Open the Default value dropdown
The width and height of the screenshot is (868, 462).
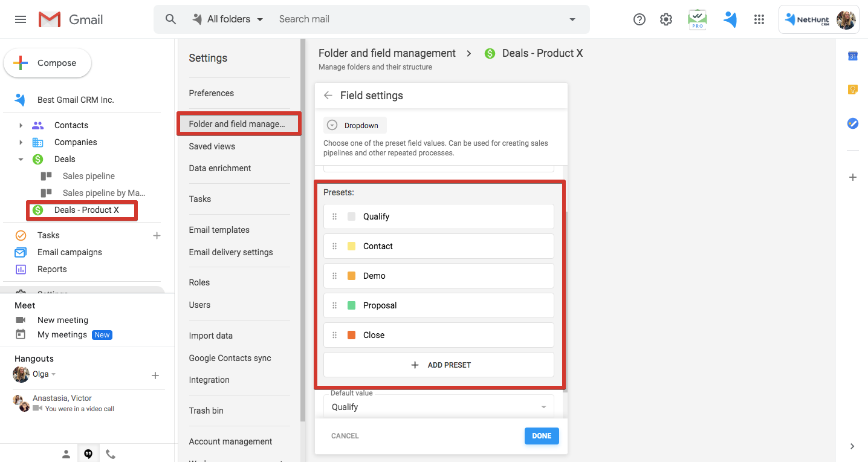pos(439,407)
